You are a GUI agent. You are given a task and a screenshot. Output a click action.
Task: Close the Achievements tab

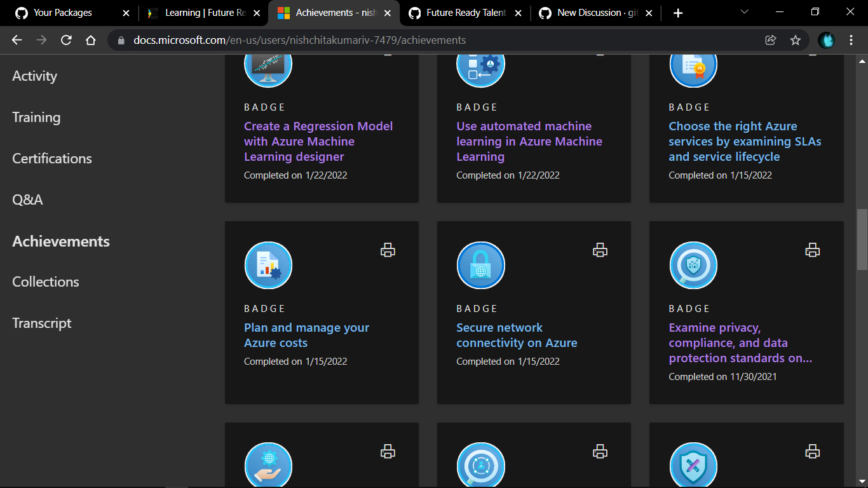[x=388, y=13]
